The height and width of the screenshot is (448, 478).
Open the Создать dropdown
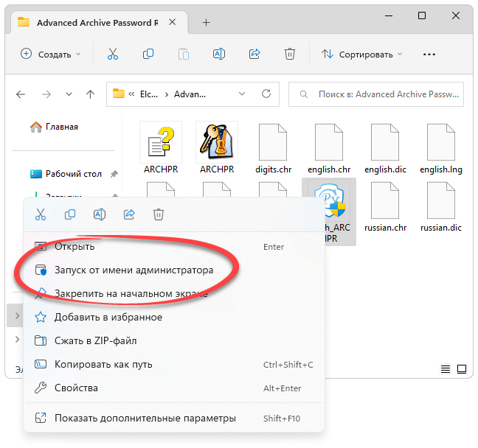point(51,55)
